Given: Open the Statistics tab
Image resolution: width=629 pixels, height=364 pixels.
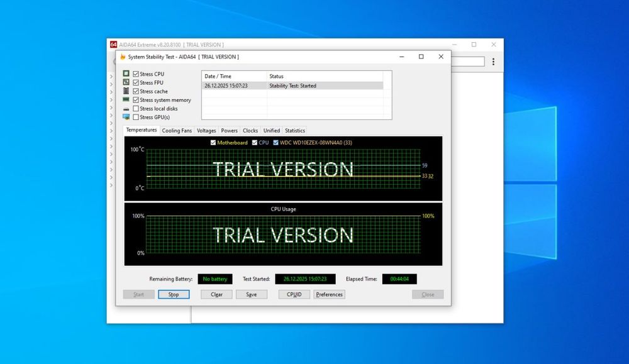Looking at the screenshot, I should (x=295, y=131).
